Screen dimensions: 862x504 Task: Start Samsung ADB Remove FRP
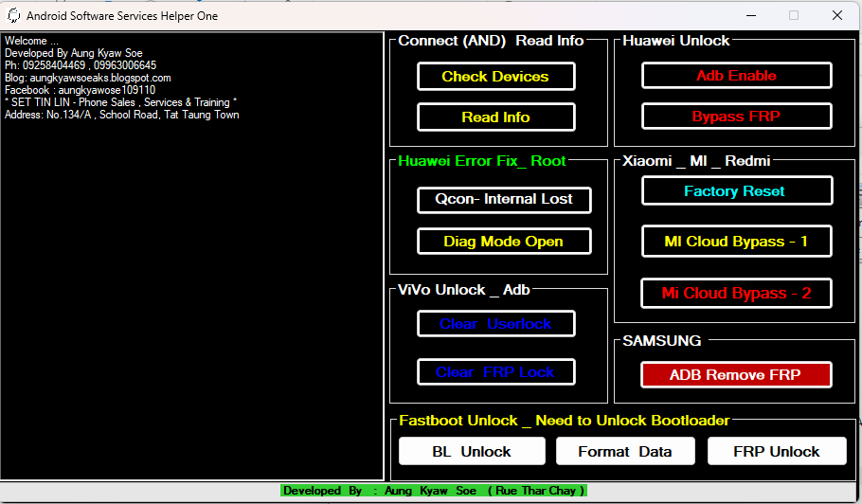[x=736, y=375]
